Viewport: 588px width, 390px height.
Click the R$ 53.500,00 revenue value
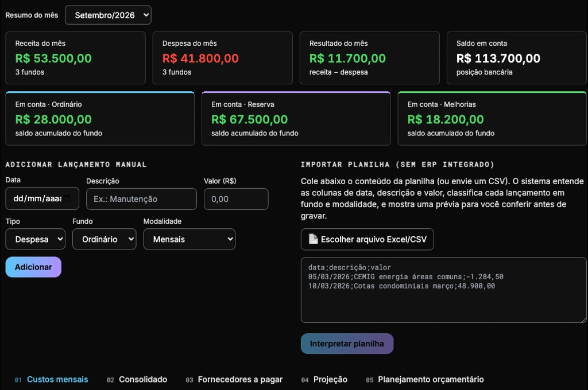[53, 58]
